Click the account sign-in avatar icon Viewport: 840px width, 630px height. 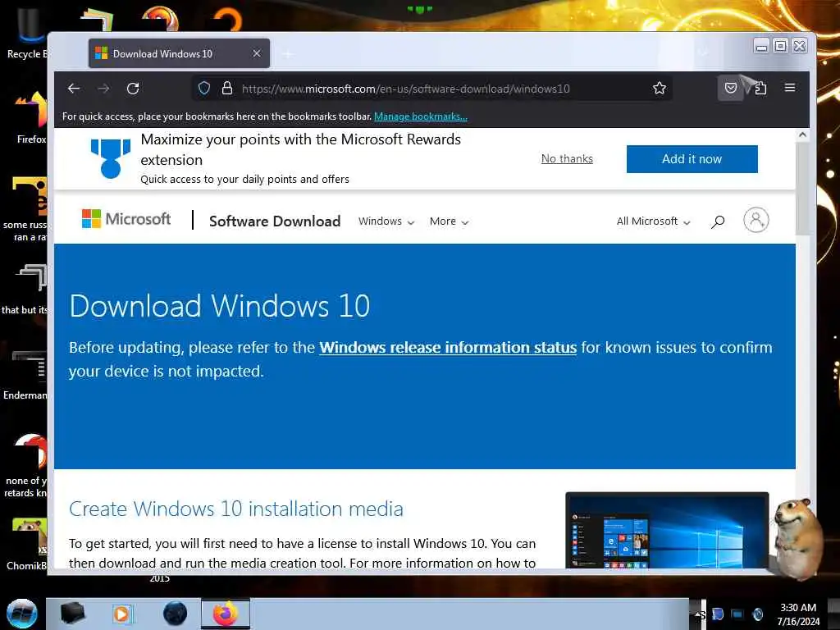pyautogui.click(x=756, y=220)
